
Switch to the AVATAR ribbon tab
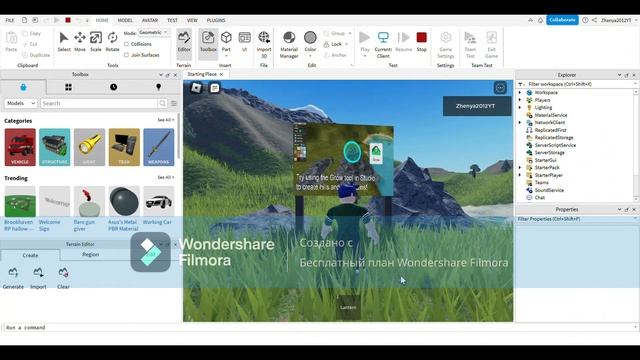point(150,20)
